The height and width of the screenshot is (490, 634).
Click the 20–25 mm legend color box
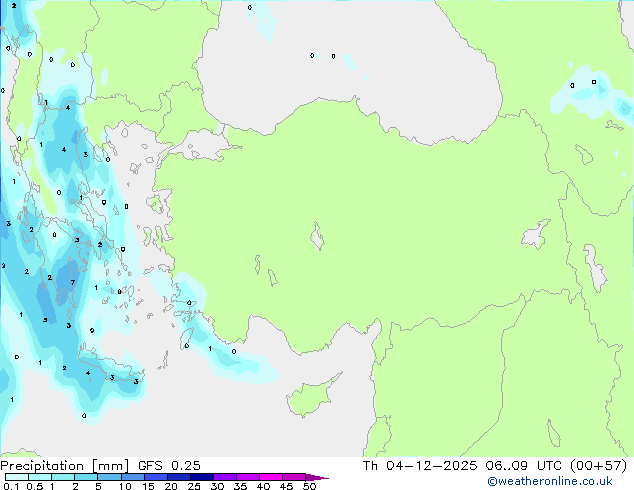[179, 477]
